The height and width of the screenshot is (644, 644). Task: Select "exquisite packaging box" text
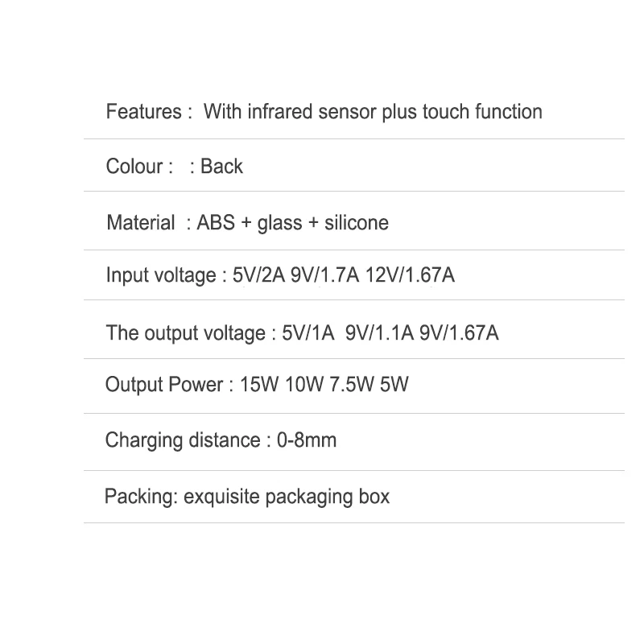click(287, 497)
